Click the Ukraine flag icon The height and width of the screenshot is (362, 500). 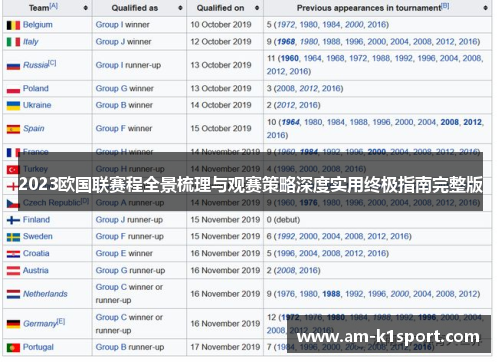pos(13,106)
